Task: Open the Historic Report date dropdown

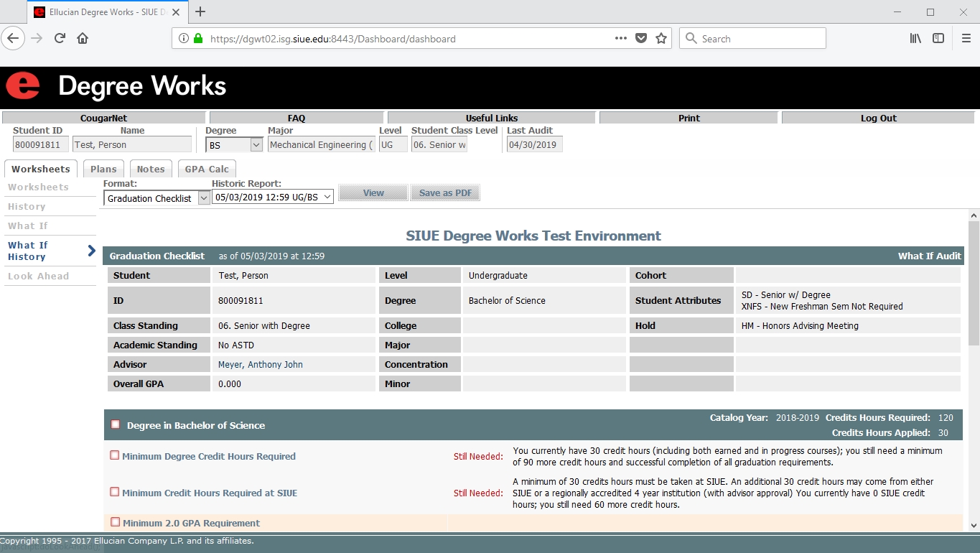Action: 273,197
